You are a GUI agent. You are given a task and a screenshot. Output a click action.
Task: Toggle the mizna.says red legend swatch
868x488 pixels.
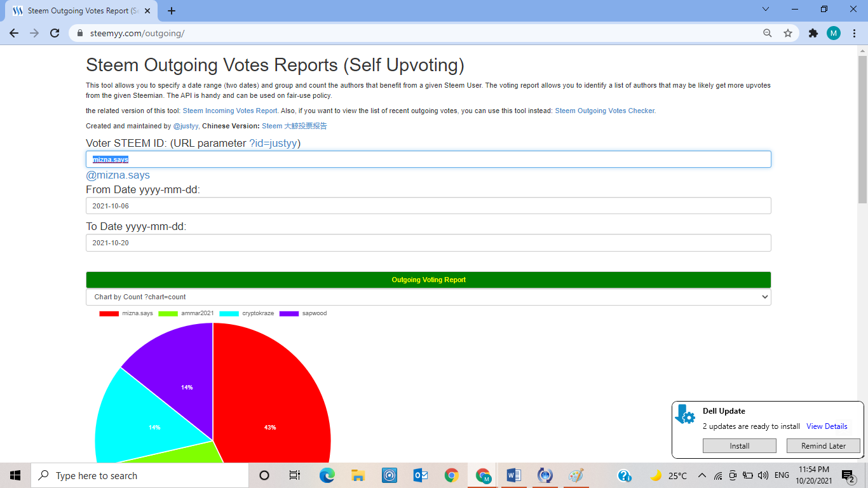tap(109, 313)
